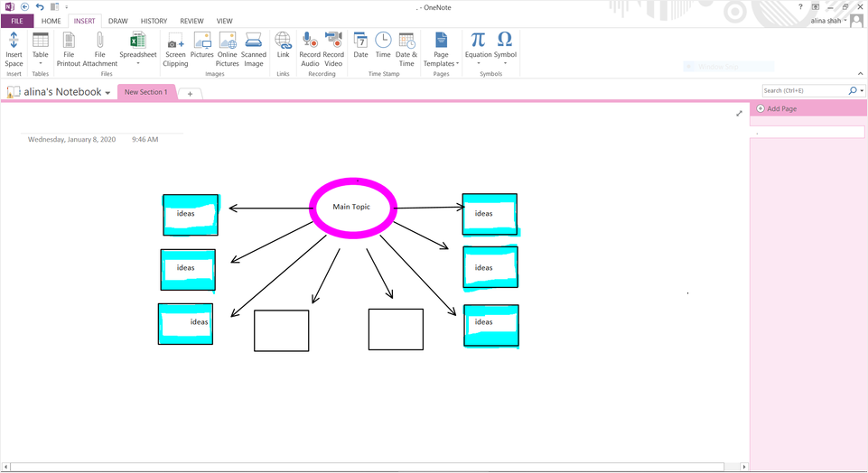The image size is (868, 473).
Task: Insert a File Printout
Action: pos(69,42)
